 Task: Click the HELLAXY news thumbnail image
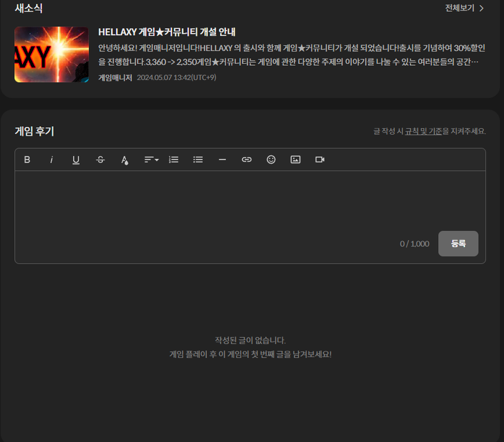coord(52,55)
